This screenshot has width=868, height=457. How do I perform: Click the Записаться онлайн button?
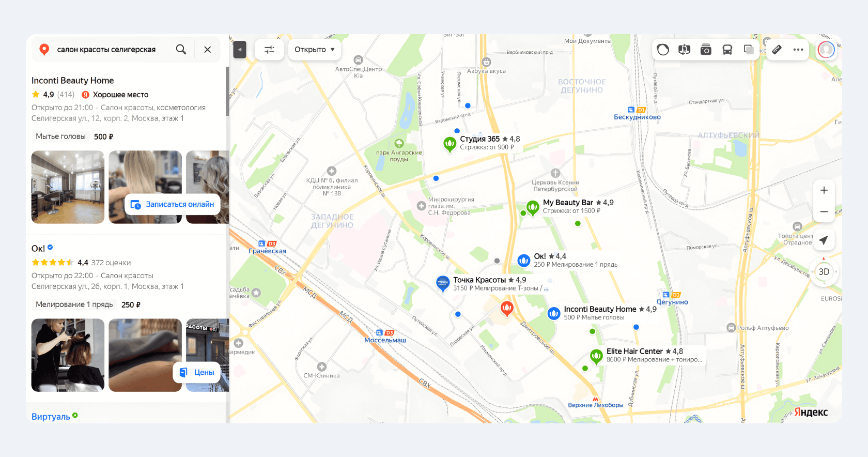click(173, 204)
